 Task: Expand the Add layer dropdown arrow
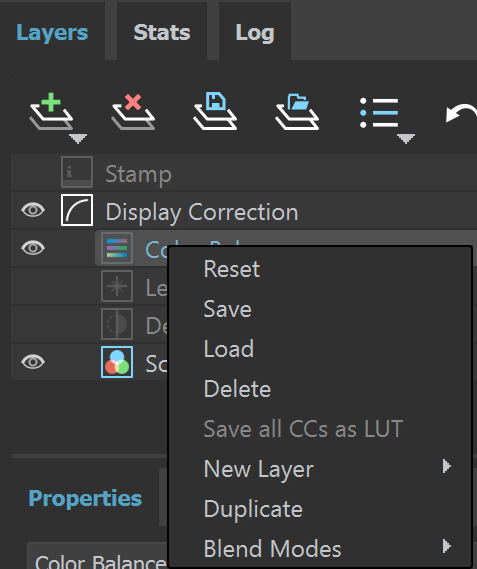coord(78,139)
